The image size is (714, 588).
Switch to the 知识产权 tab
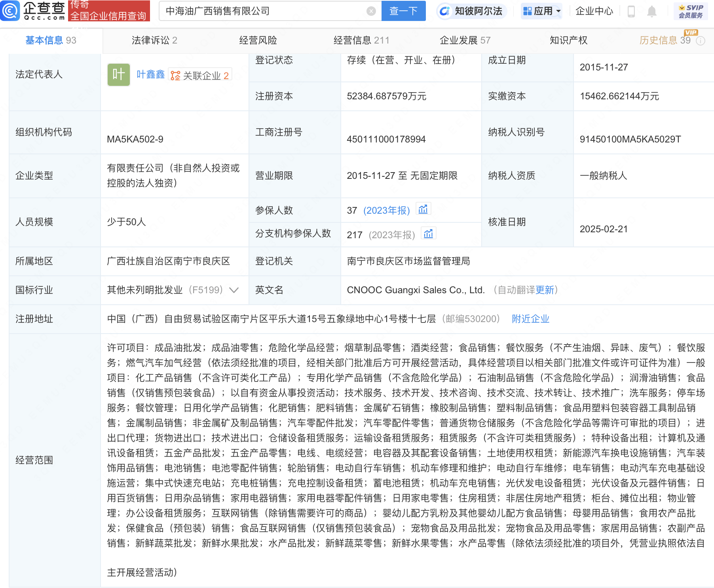pos(569,40)
